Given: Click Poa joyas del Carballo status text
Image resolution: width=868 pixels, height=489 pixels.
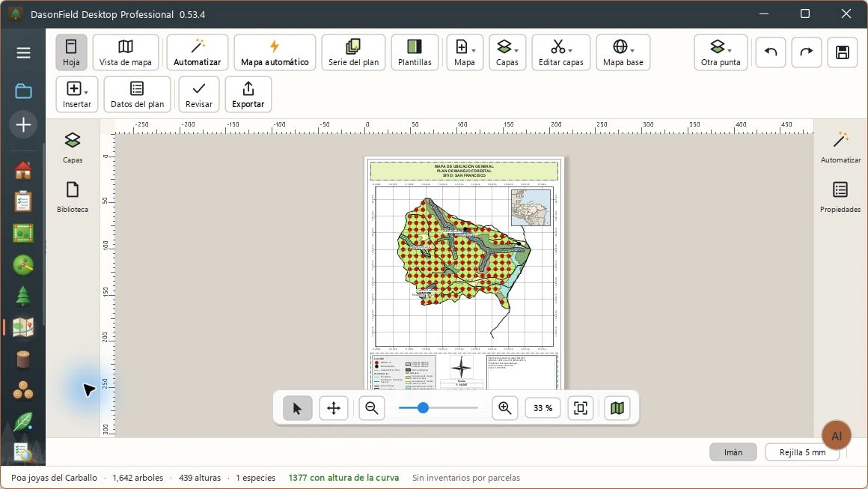Looking at the screenshot, I should [54, 477].
